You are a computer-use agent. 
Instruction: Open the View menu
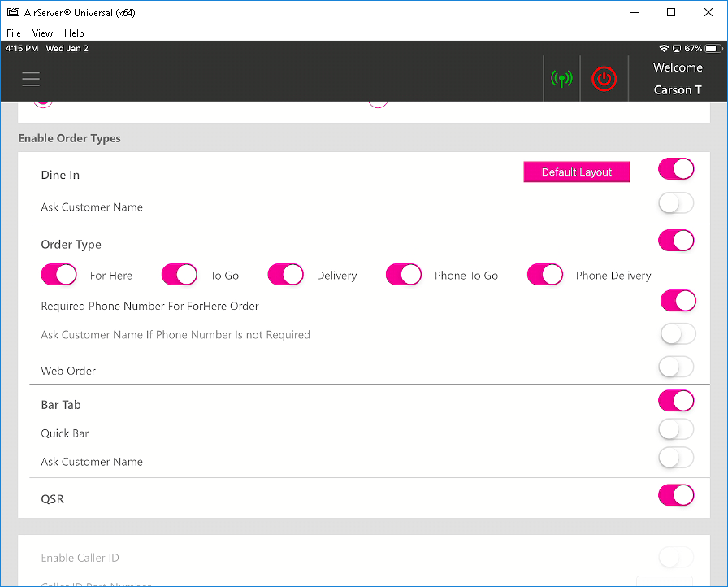pos(42,33)
